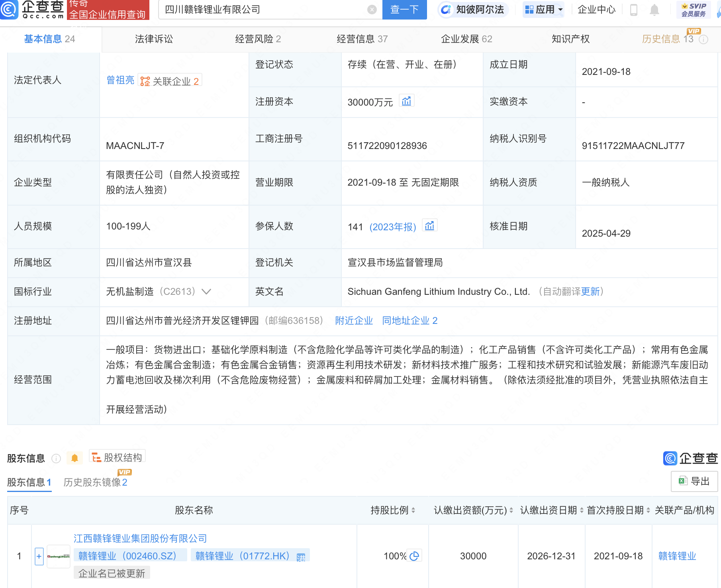This screenshot has height=588, width=721.
Task: Click the registered capital chart icon
Action: pos(406,101)
